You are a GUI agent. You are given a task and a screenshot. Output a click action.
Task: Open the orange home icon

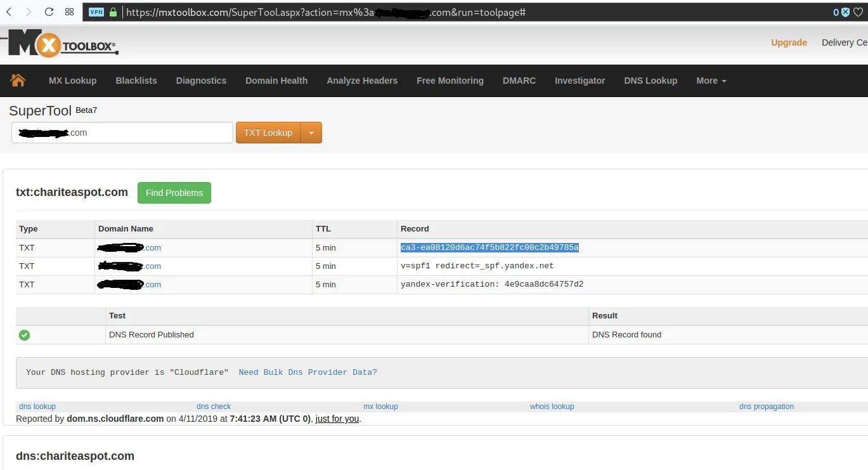[x=18, y=81]
